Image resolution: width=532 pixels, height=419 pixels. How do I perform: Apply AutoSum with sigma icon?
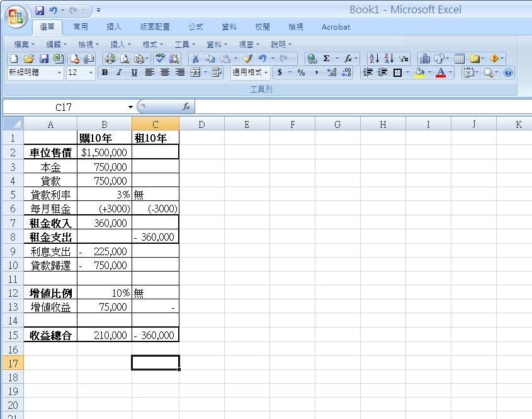326,59
